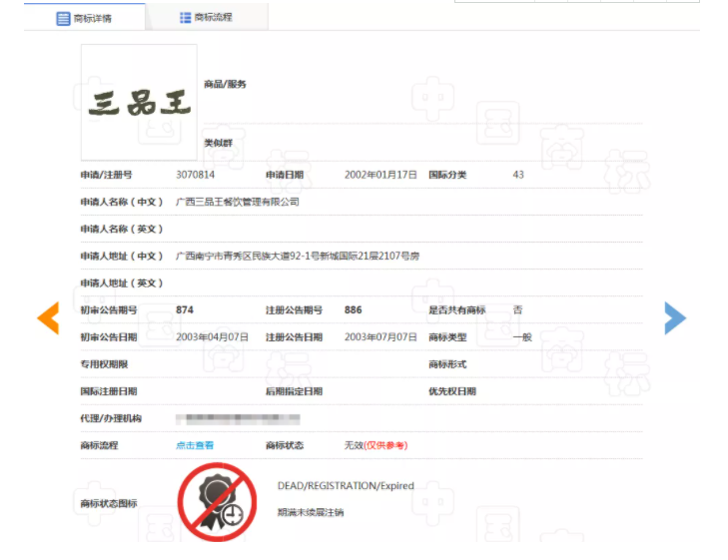This screenshot has height=560, width=728.
Task: Click the document icon in 商标详情 tab
Action: tap(64, 18)
